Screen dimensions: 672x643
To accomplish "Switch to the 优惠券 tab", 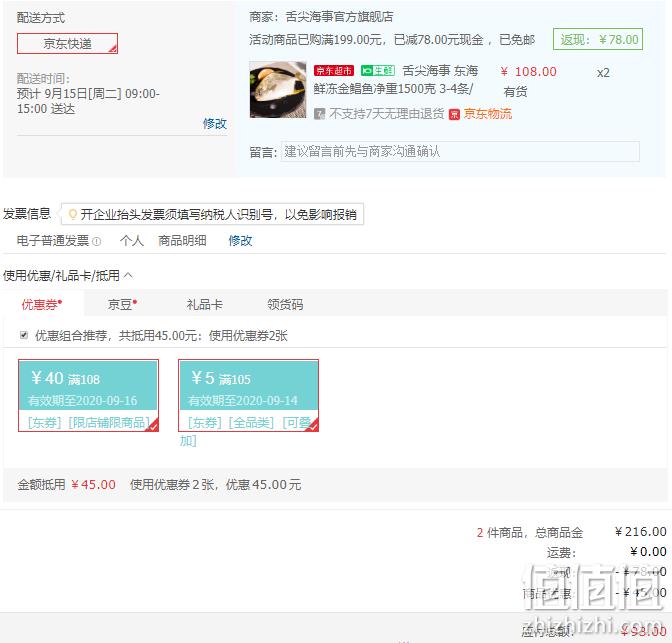I will 42,304.
